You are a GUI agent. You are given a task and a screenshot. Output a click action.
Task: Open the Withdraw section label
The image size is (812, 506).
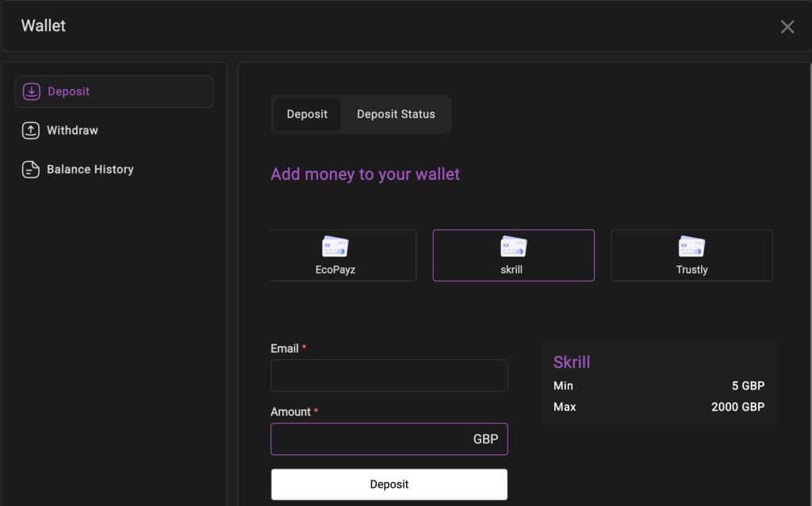click(x=72, y=130)
